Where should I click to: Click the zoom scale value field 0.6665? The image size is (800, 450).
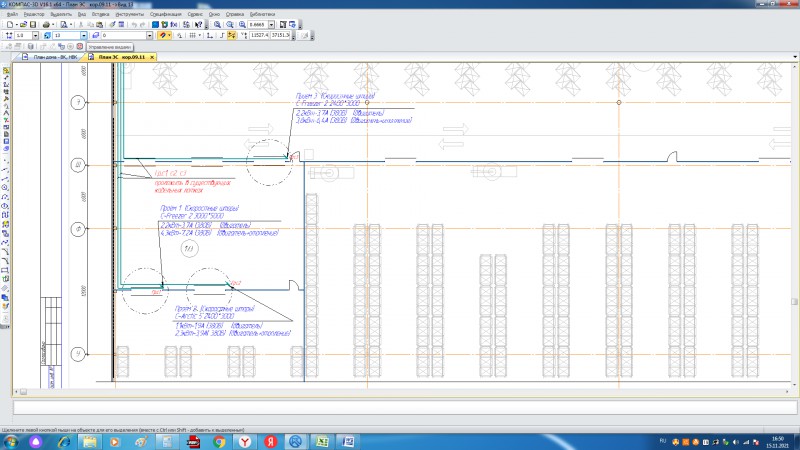click(x=258, y=24)
